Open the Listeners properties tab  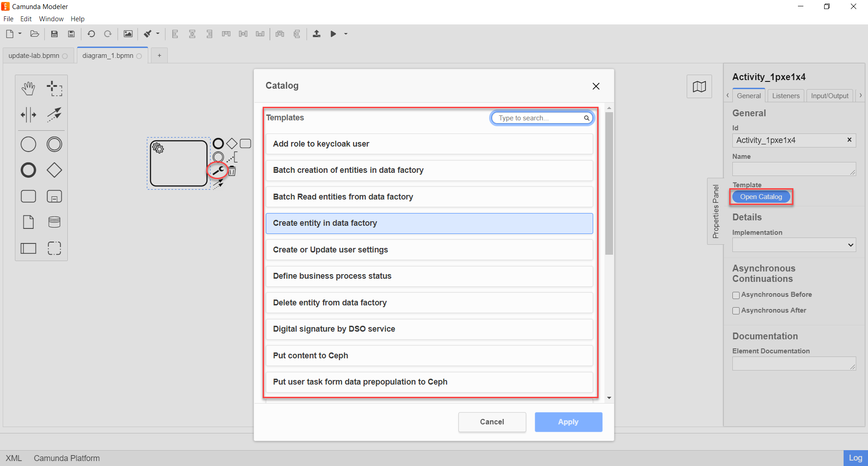click(786, 96)
